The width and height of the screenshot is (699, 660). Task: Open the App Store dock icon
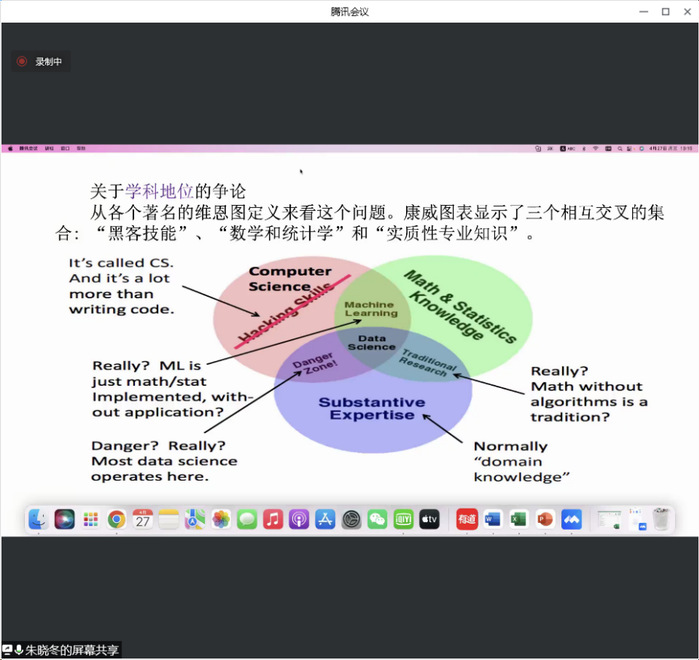coord(325,519)
